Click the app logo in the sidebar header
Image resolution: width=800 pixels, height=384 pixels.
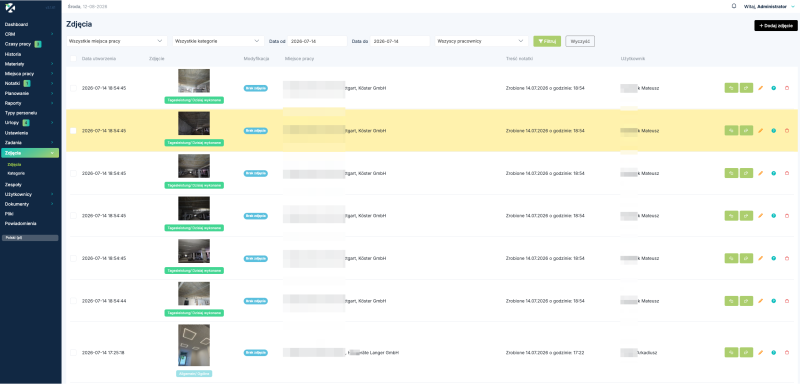[10, 7]
